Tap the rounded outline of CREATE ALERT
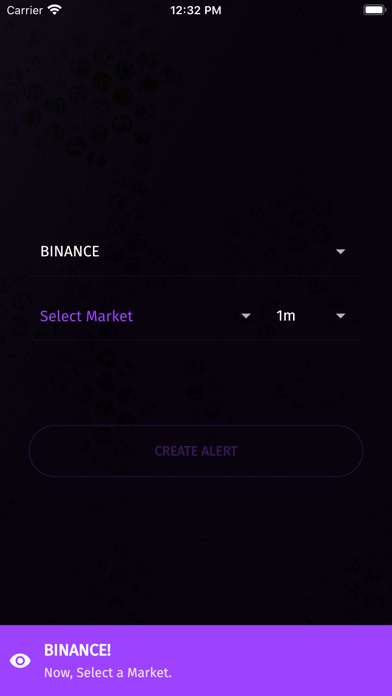The width and height of the screenshot is (392, 696). 196,426
